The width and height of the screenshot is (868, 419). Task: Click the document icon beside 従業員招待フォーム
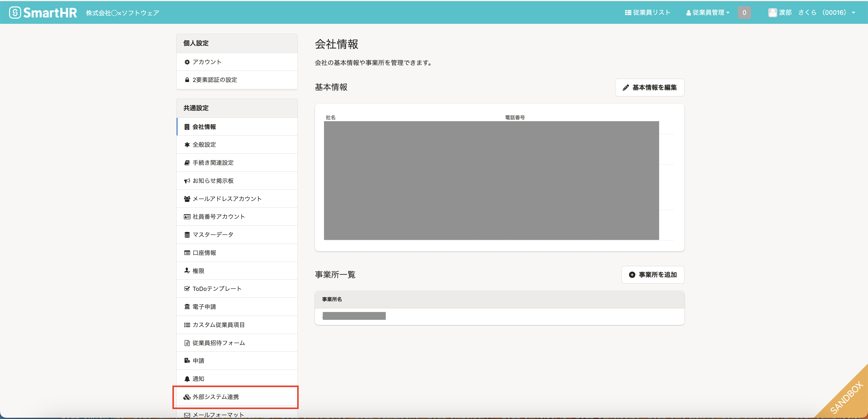coord(187,343)
